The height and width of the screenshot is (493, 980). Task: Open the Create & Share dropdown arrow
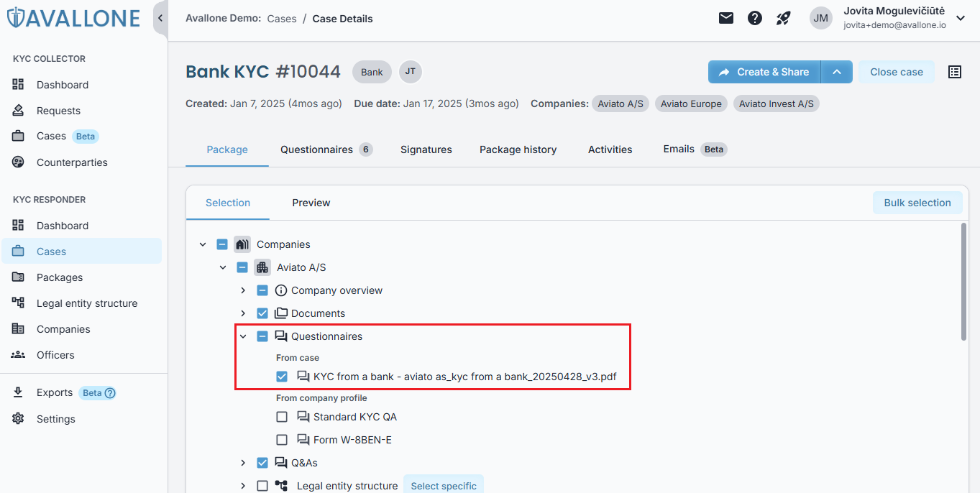836,72
